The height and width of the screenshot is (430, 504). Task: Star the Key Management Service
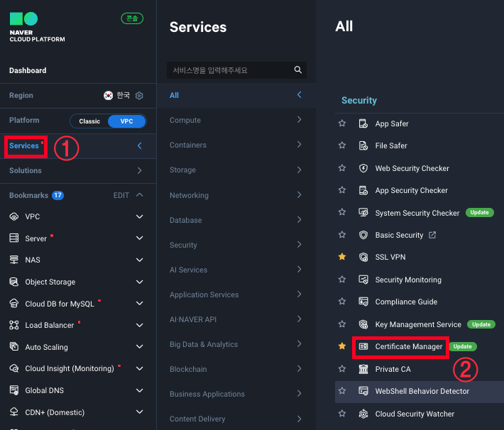point(342,324)
